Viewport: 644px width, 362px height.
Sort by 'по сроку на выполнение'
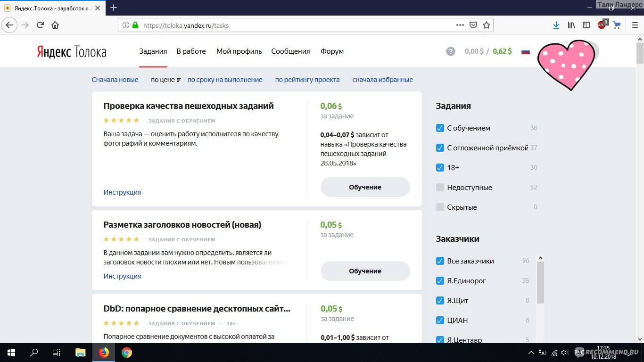pyautogui.click(x=225, y=80)
